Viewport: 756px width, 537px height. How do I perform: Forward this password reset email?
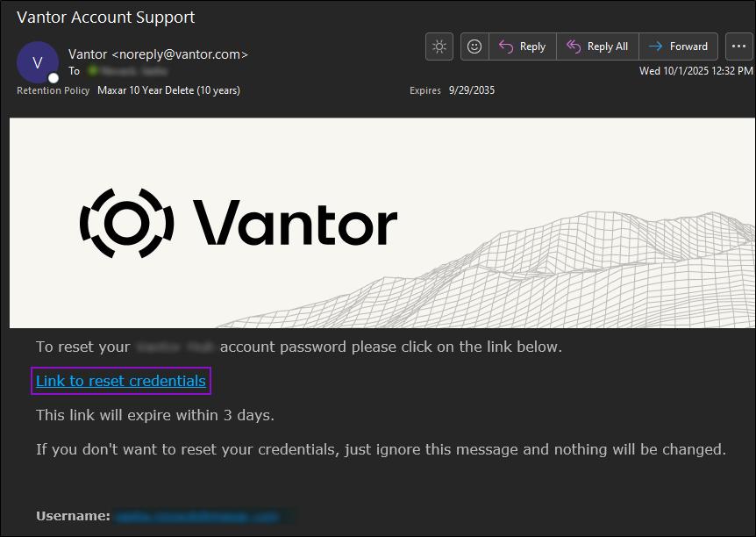(x=678, y=47)
